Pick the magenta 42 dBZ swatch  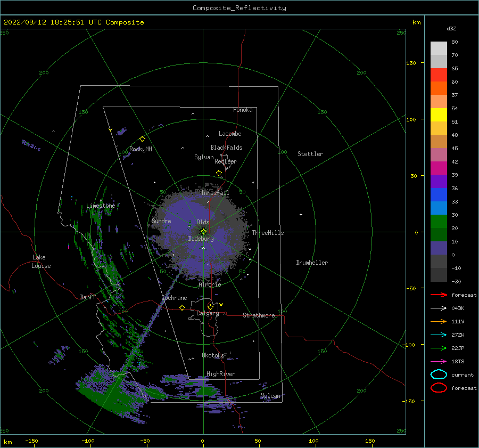439,168
